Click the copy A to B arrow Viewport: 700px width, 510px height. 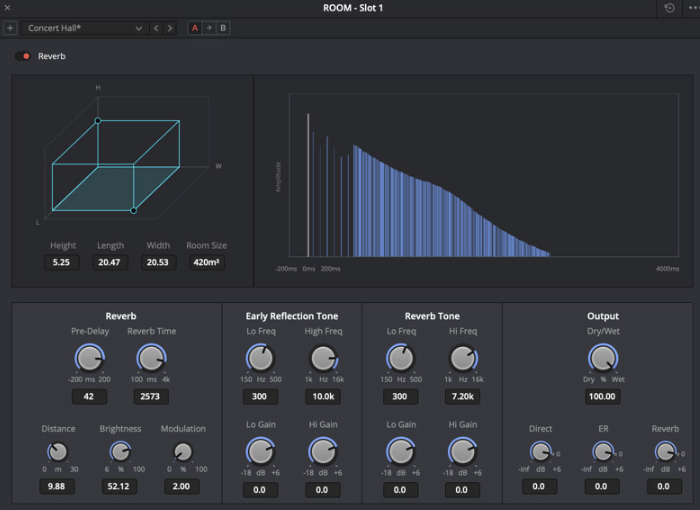pos(209,28)
